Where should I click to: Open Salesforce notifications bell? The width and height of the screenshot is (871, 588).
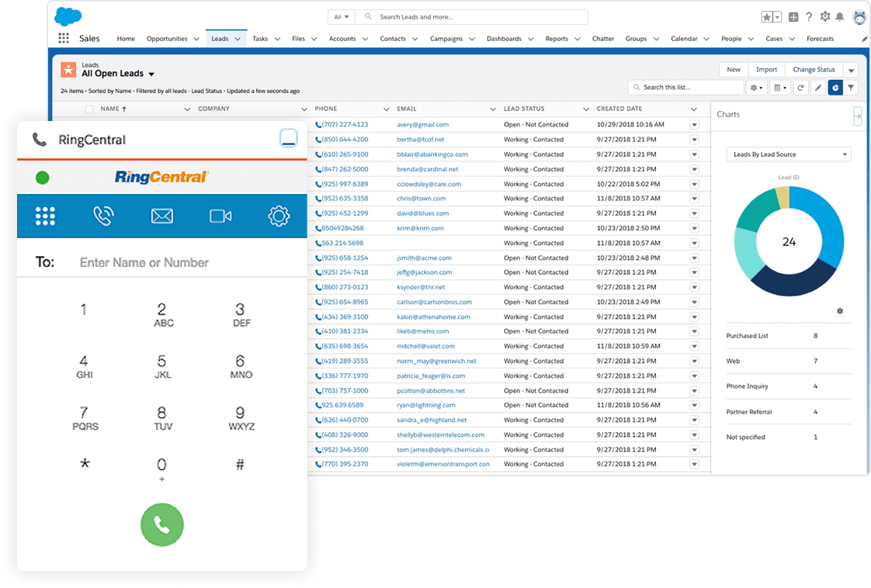pyautogui.click(x=841, y=17)
